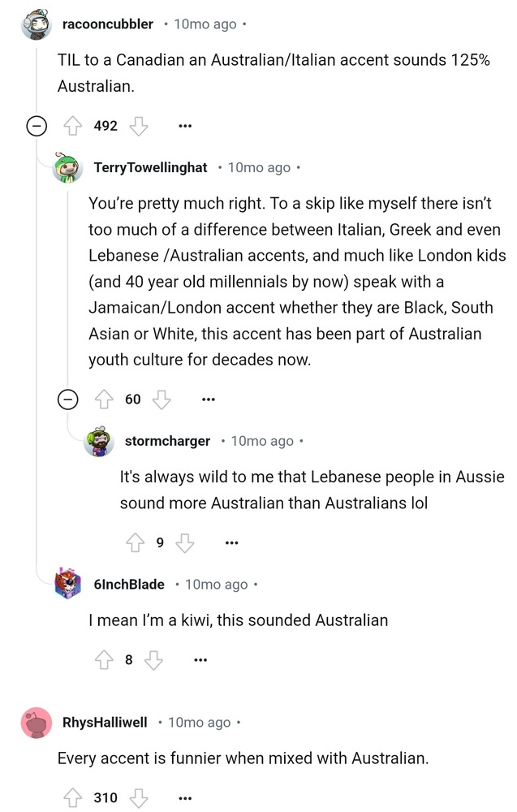Open more options on RhysHalliwell's comment
Image resolution: width=517 pixels, height=812 pixels.
tap(186, 797)
